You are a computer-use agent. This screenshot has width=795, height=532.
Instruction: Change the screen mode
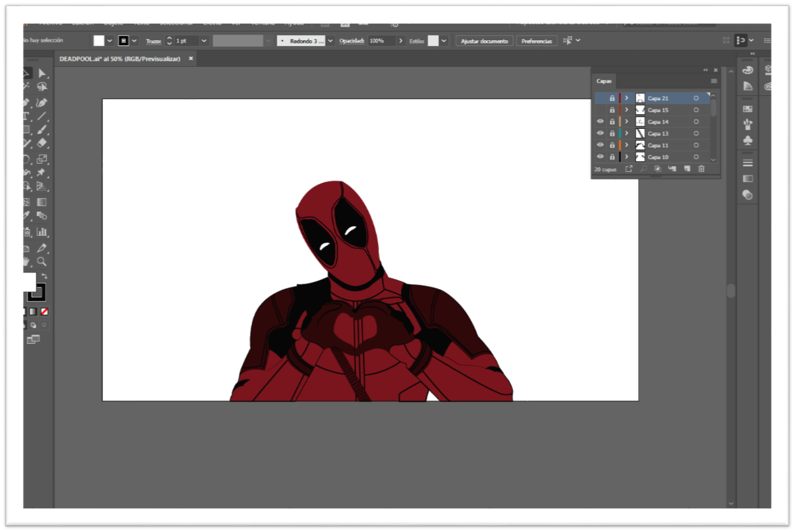pos(33,339)
